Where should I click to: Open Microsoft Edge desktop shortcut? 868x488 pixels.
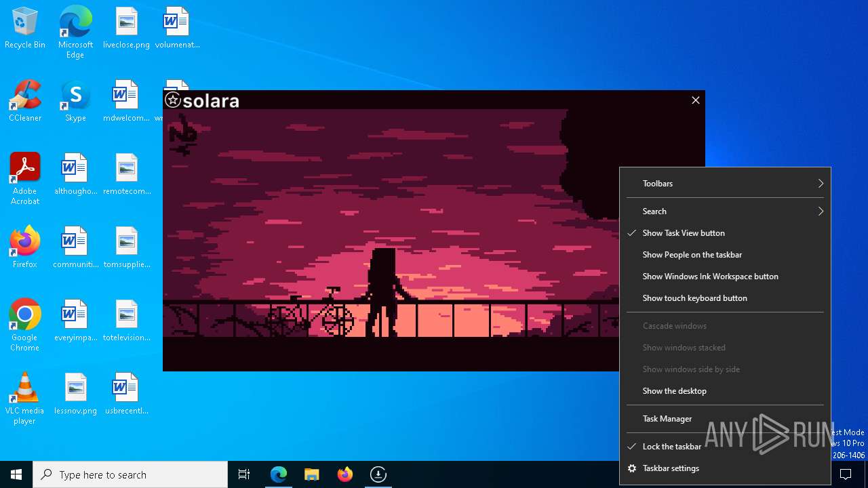coord(75,32)
